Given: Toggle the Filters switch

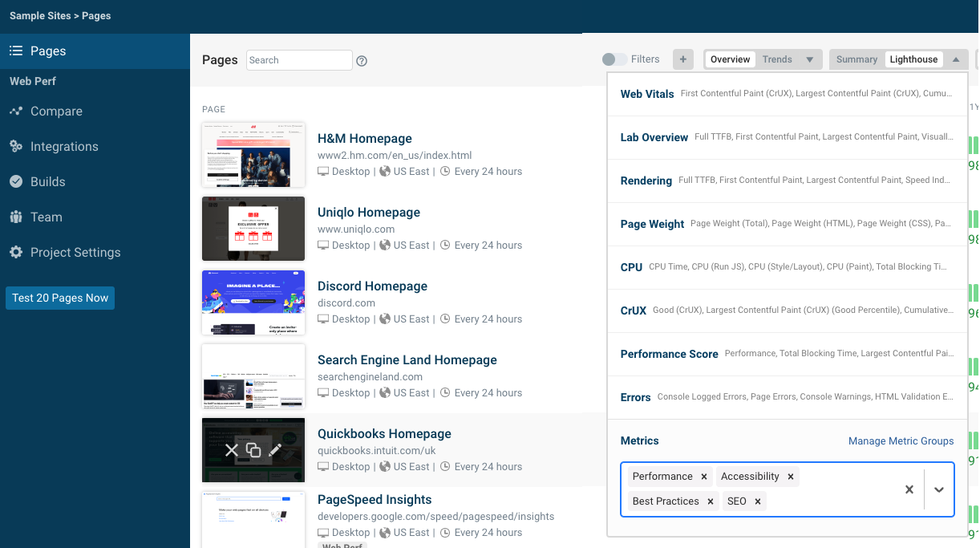Looking at the screenshot, I should 615,59.
